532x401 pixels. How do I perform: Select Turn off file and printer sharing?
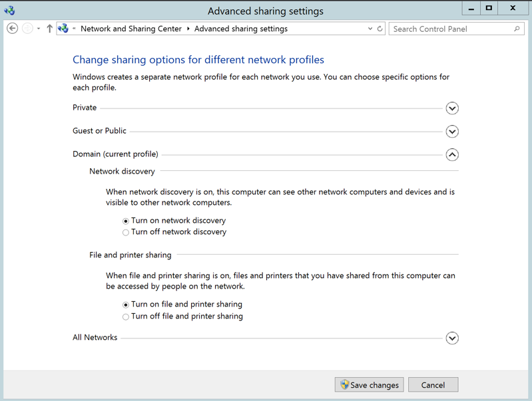[x=126, y=317]
